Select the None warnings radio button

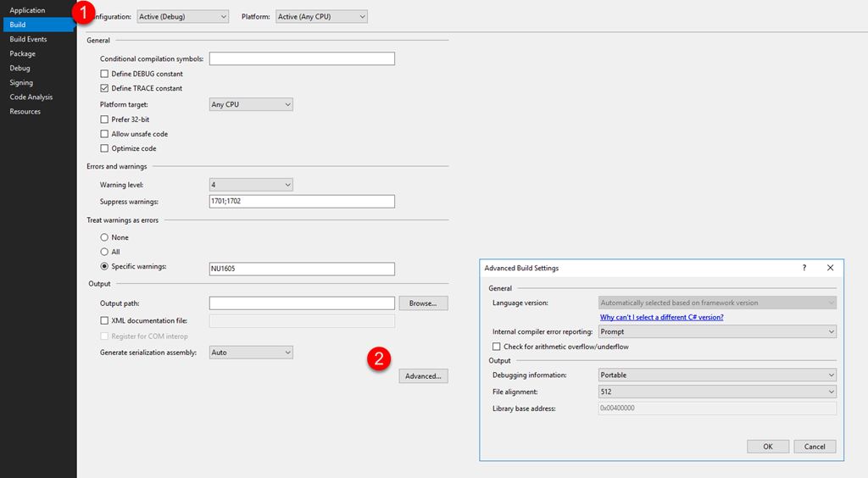[x=105, y=237]
